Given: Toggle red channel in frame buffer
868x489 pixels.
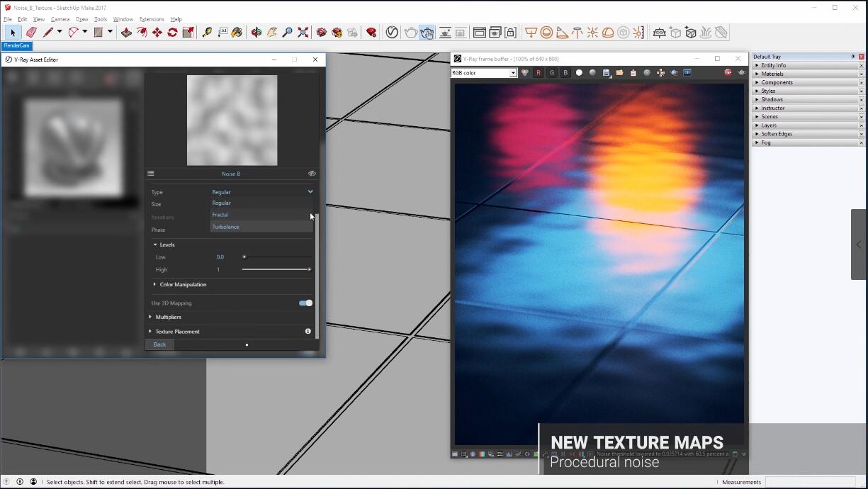Looking at the screenshot, I should 539,73.
